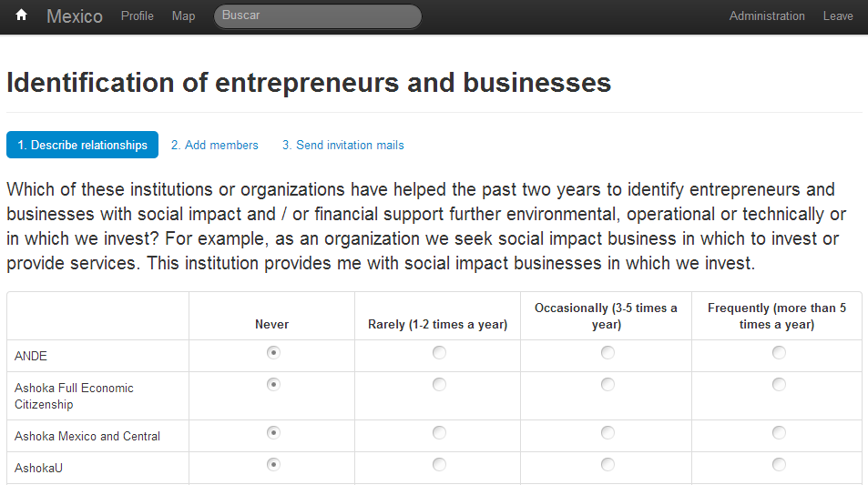Screen dimensions: 868x485
Task: Click the Leave link
Action: pyautogui.click(x=838, y=16)
